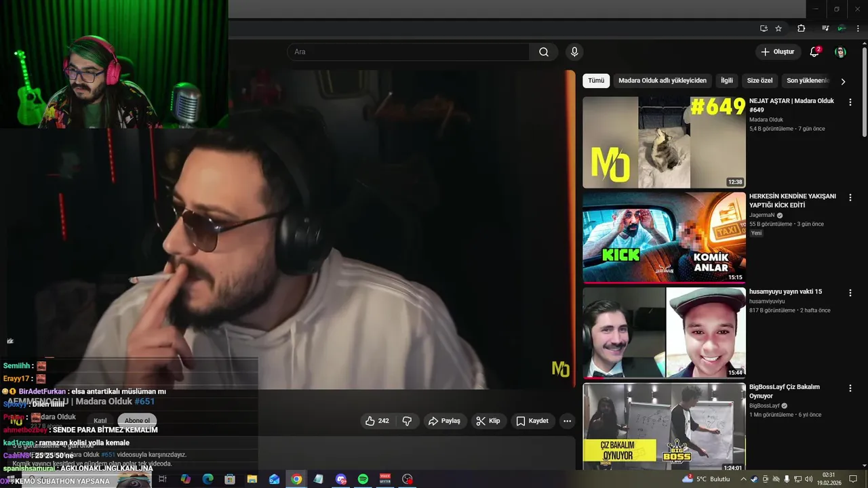The height and width of the screenshot is (488, 868).
Task: Open Microsoft Edge from the taskbar
Action: pos(208,479)
